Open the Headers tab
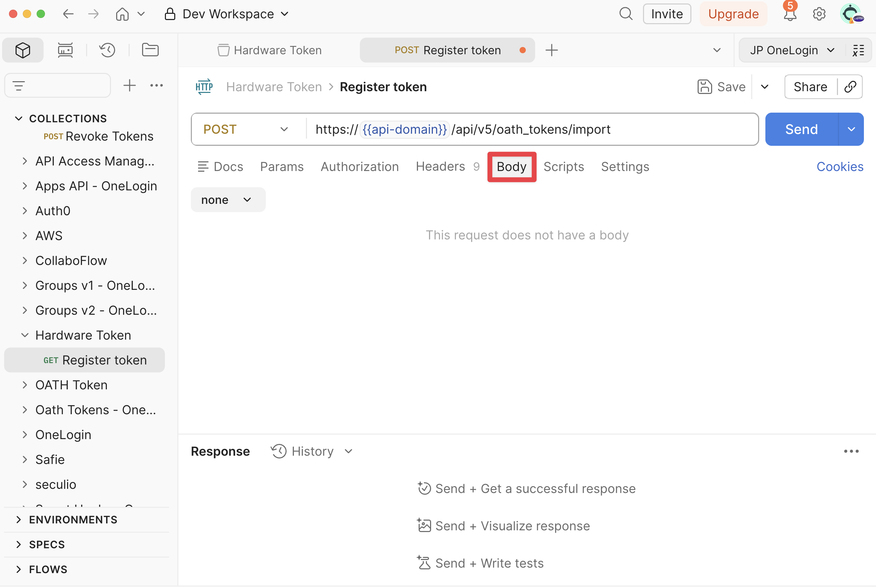This screenshot has height=588, width=876. (448, 167)
